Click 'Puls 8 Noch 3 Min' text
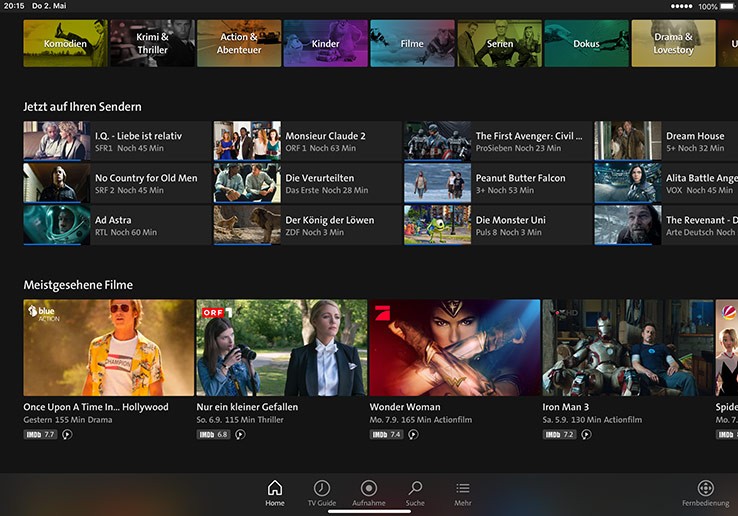738x516 pixels. tap(508, 232)
